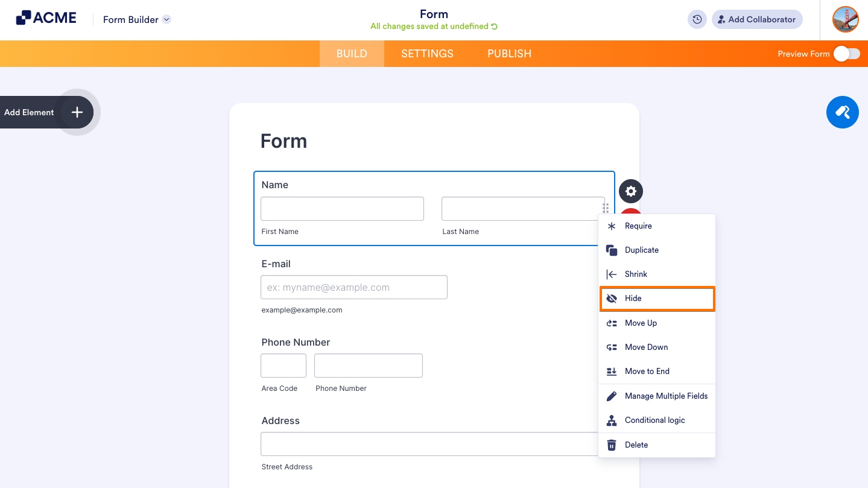The image size is (868, 488).
Task: Open the Form Designer paint roller tool
Action: click(x=842, y=112)
